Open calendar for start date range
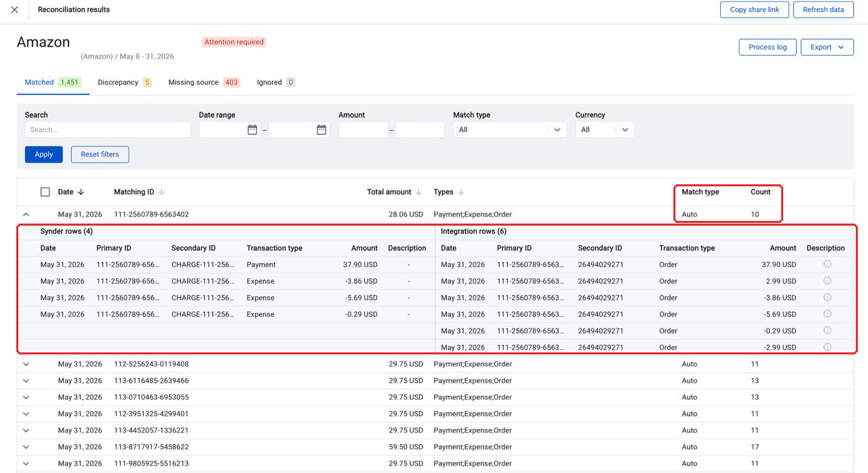868x473 pixels. (252, 129)
